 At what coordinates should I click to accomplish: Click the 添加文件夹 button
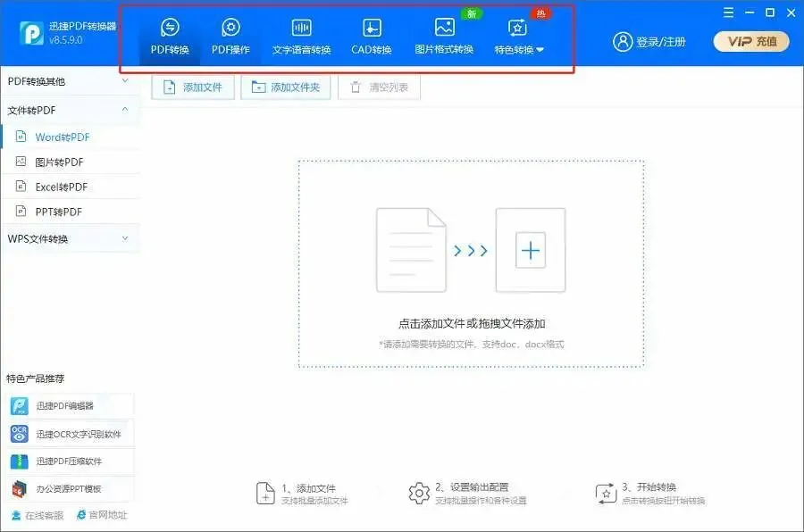tap(286, 87)
